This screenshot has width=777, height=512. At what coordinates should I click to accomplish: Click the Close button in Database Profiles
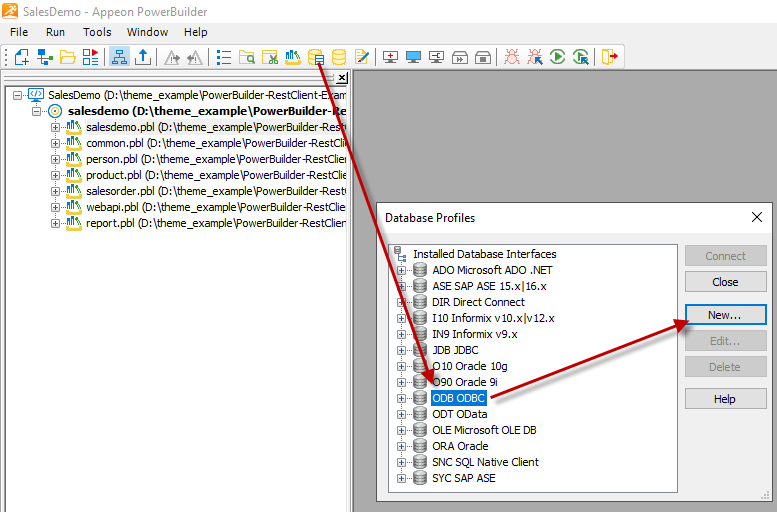click(725, 282)
